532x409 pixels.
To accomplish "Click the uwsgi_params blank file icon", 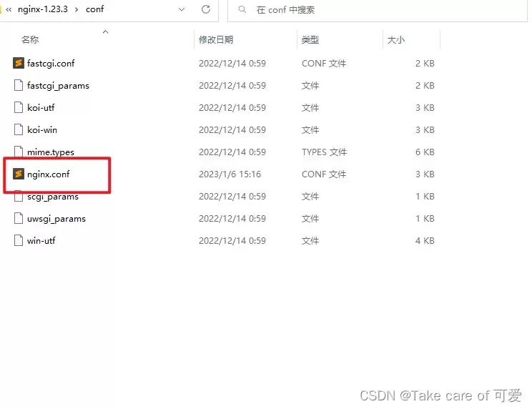I will pyautogui.click(x=19, y=218).
